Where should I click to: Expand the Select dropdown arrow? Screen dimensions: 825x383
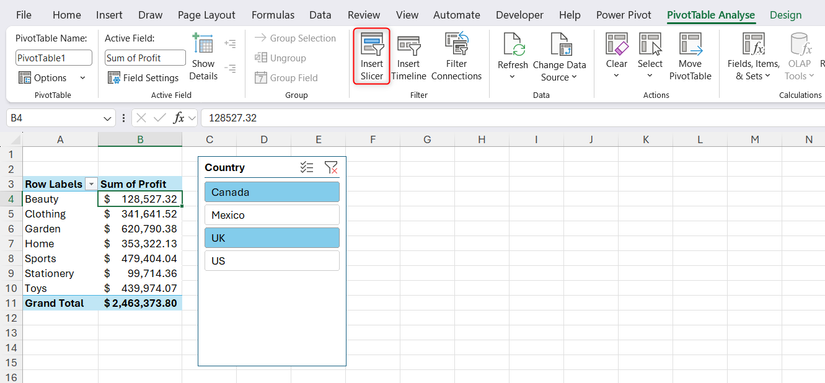[650, 76]
